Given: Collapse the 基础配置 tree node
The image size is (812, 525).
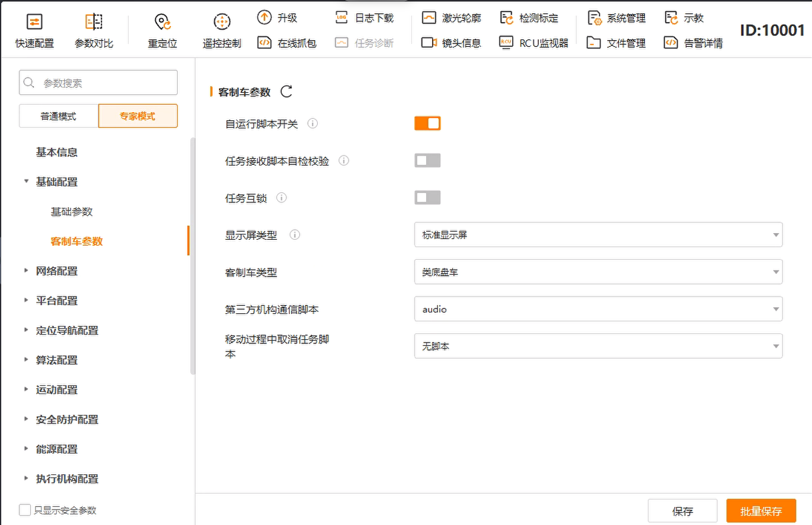Looking at the screenshot, I should point(26,181).
